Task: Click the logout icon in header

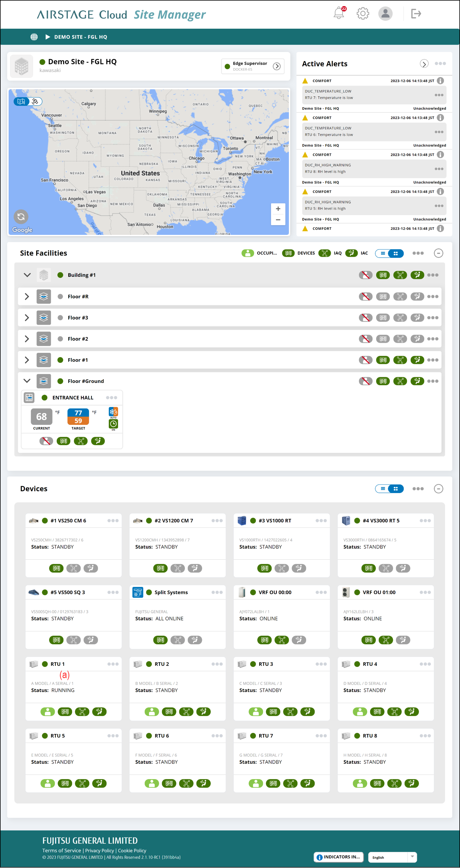Action: coord(416,14)
